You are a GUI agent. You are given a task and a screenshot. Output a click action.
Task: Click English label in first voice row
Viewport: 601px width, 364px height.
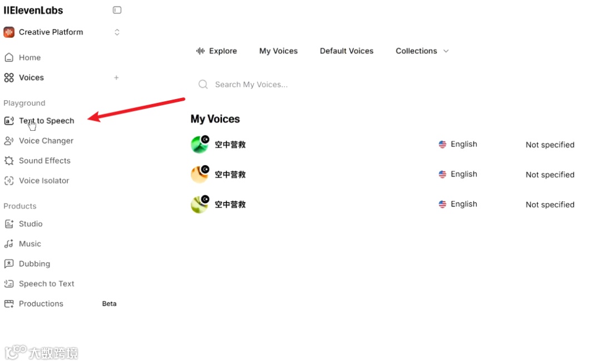pyautogui.click(x=464, y=145)
